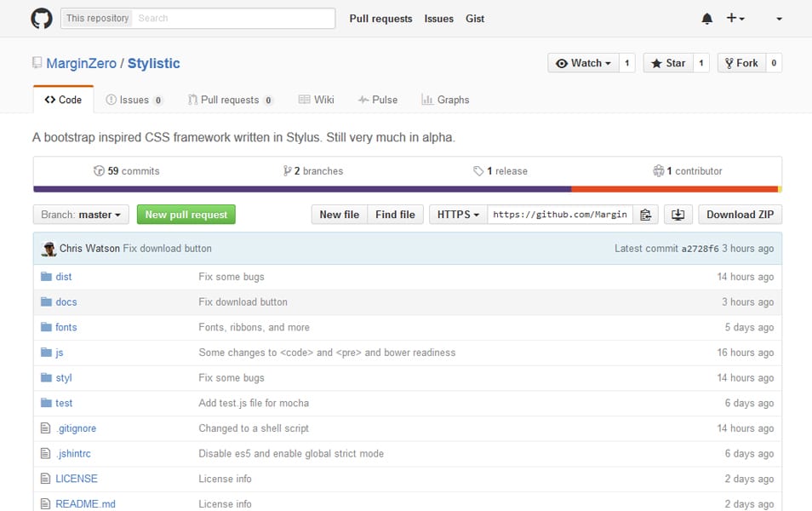Open the Graphs tab
This screenshot has width=812, height=511.
pos(445,100)
